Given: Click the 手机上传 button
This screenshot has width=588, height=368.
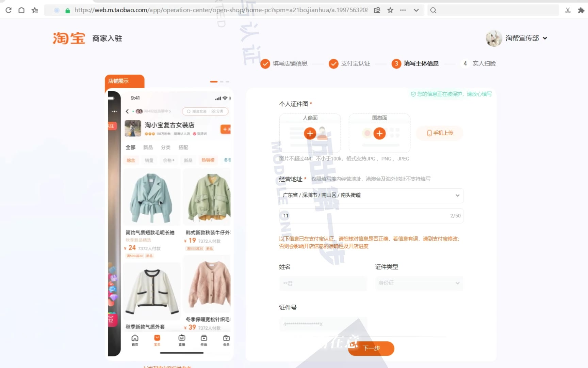Looking at the screenshot, I should coord(440,133).
